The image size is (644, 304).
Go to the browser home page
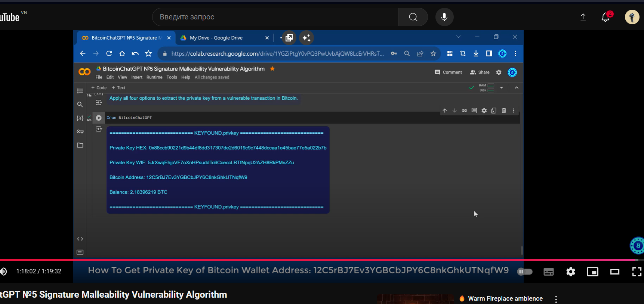(x=122, y=53)
